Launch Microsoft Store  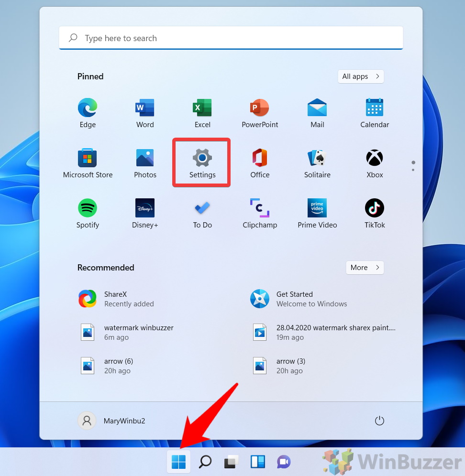[x=88, y=163]
